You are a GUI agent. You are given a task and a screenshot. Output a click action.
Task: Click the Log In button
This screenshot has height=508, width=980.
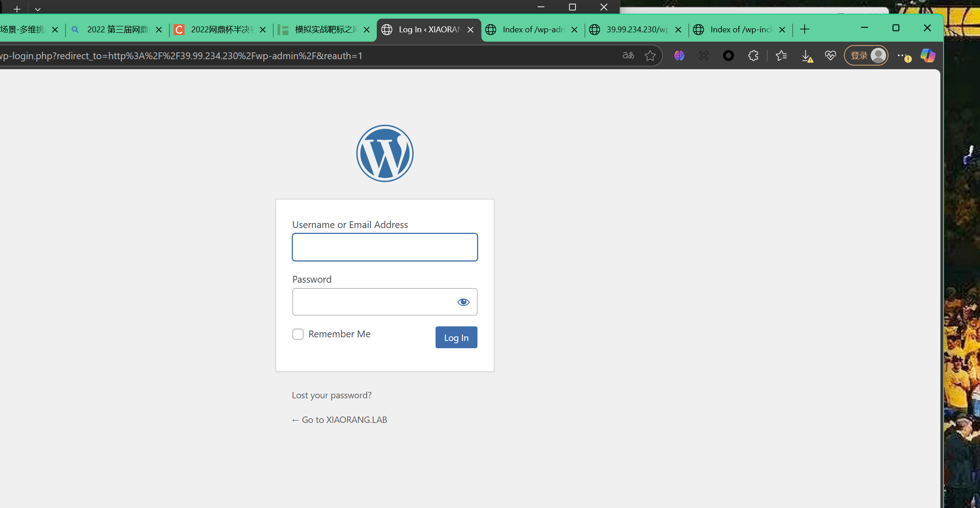pos(456,337)
